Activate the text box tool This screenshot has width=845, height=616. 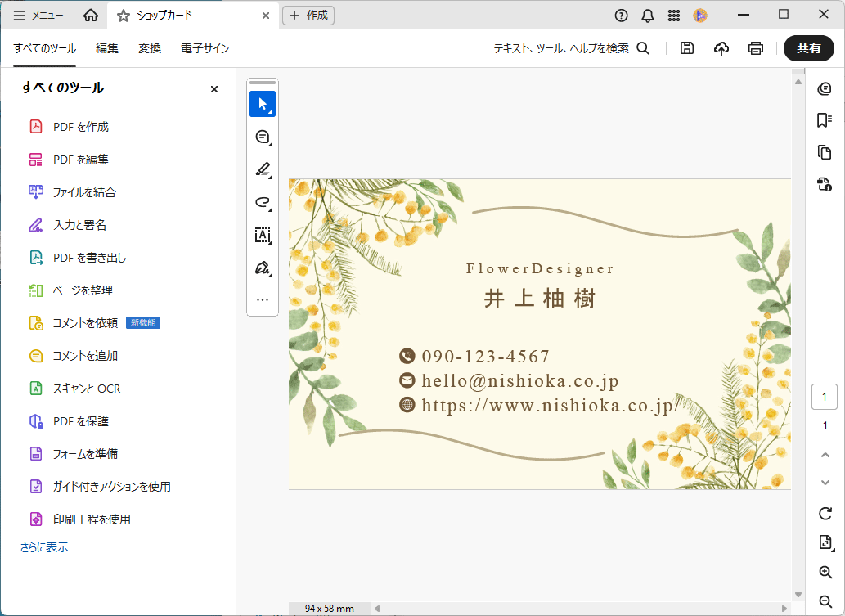[x=263, y=236]
